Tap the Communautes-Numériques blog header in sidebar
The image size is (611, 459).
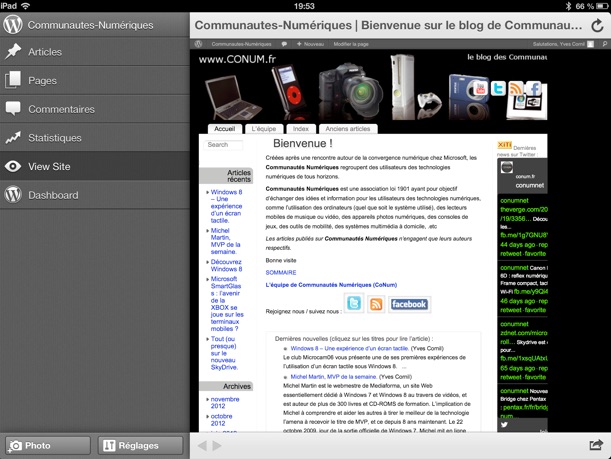(95, 25)
